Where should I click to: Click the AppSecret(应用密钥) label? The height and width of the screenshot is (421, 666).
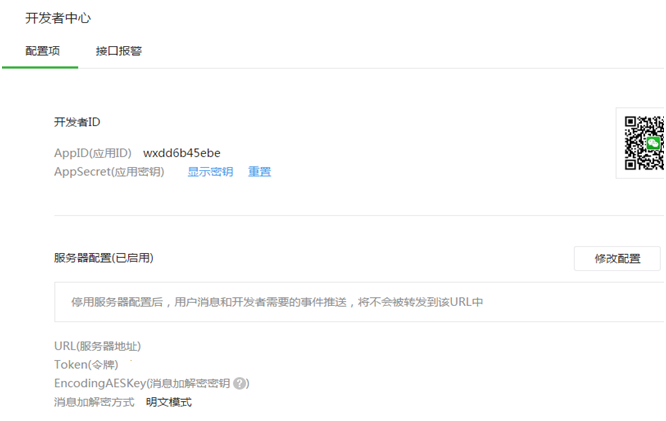coord(109,172)
